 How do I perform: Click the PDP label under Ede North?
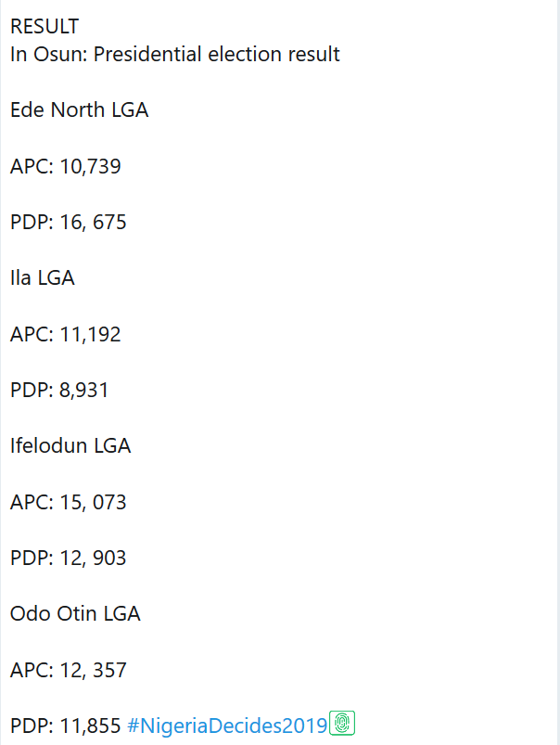click(x=30, y=223)
